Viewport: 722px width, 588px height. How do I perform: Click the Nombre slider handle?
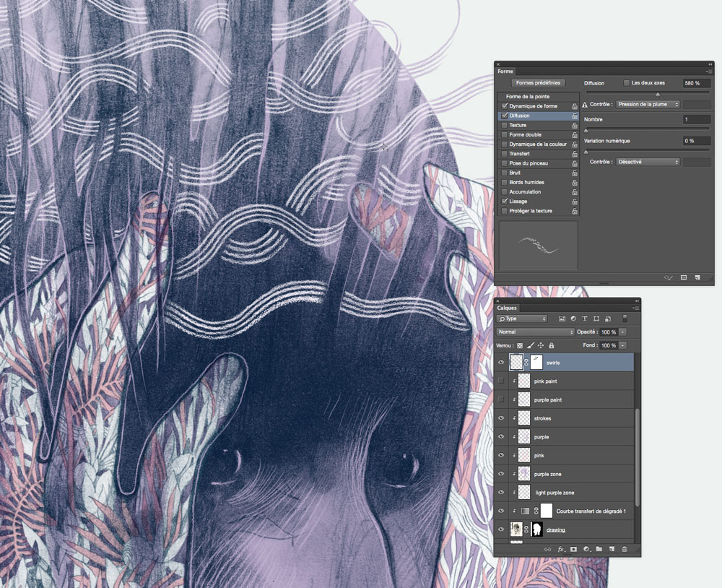(586, 131)
